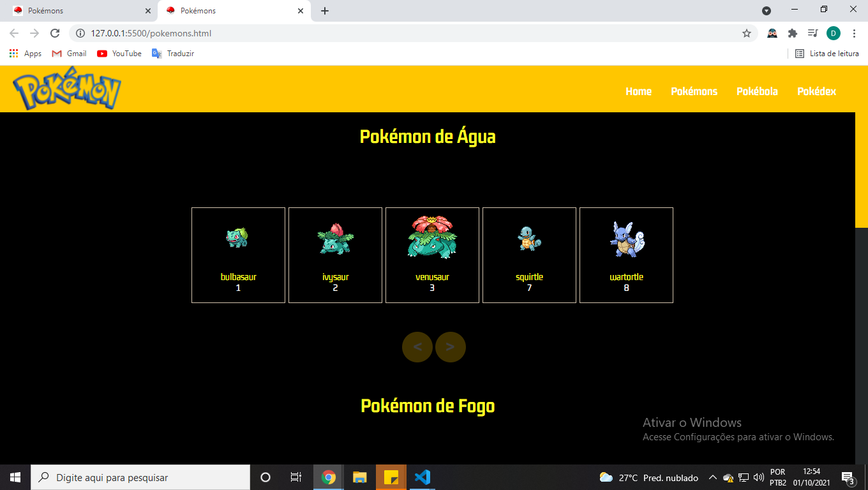Open the volume speaker tray icon
The height and width of the screenshot is (490, 868).
pos(759,477)
